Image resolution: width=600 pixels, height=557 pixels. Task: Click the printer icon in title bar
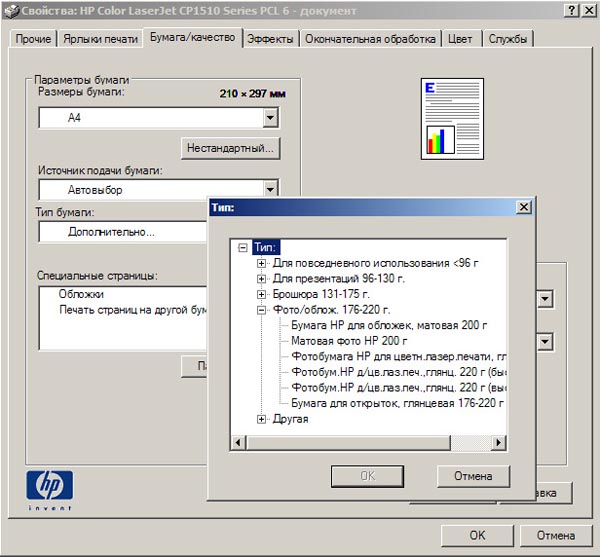click(x=11, y=11)
